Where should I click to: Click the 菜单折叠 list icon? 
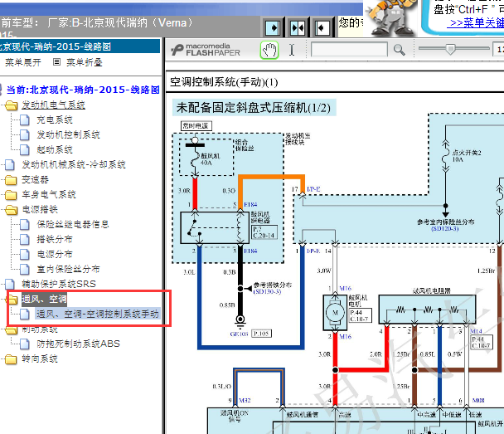pyautogui.click(x=56, y=61)
